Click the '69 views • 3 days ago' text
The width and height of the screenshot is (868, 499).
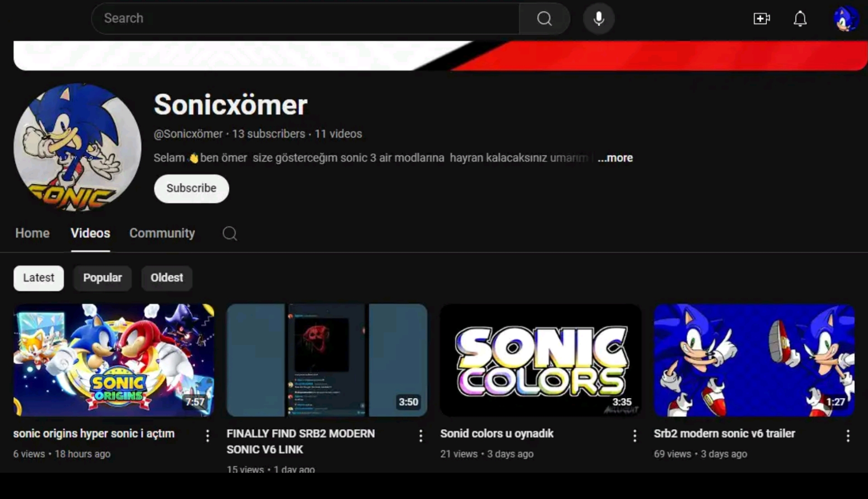point(700,454)
